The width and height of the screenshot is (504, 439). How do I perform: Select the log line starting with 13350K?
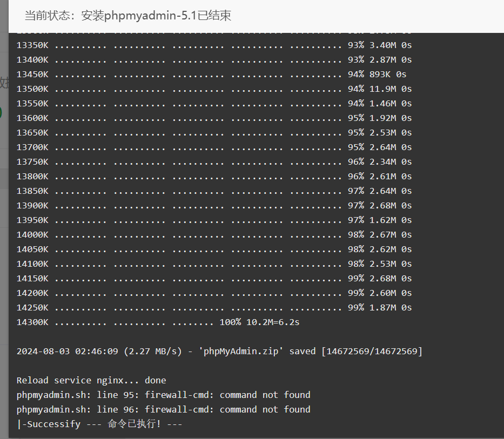(214, 45)
